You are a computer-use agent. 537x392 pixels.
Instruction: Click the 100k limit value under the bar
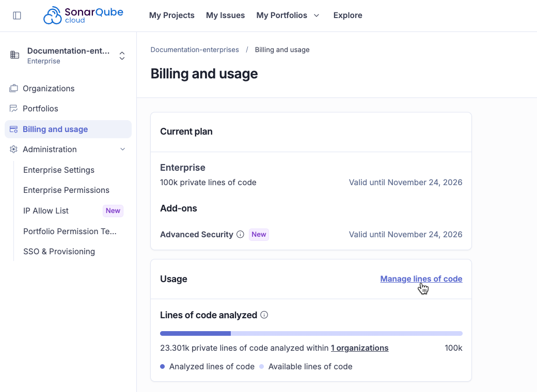[453, 348]
